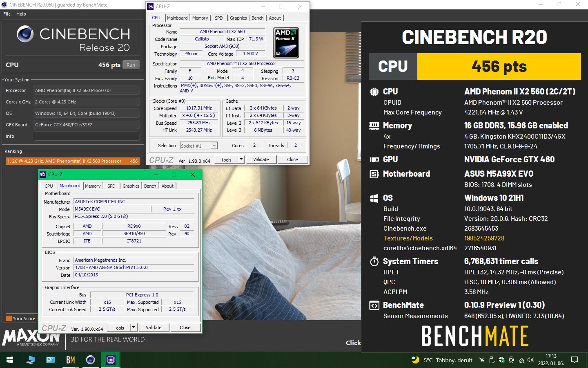The width and height of the screenshot is (588, 368).
Task: Click the Core Speed value 1017.31 MHz
Action: tap(199, 108)
